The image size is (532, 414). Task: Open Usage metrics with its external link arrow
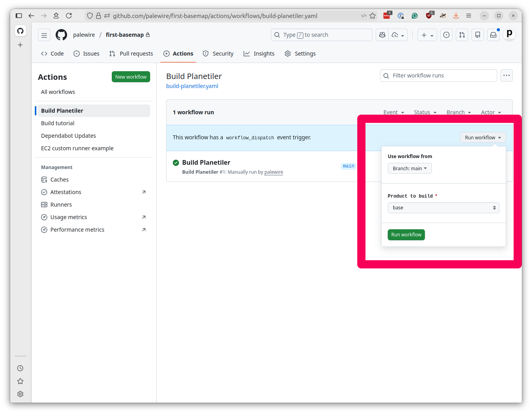coord(68,217)
